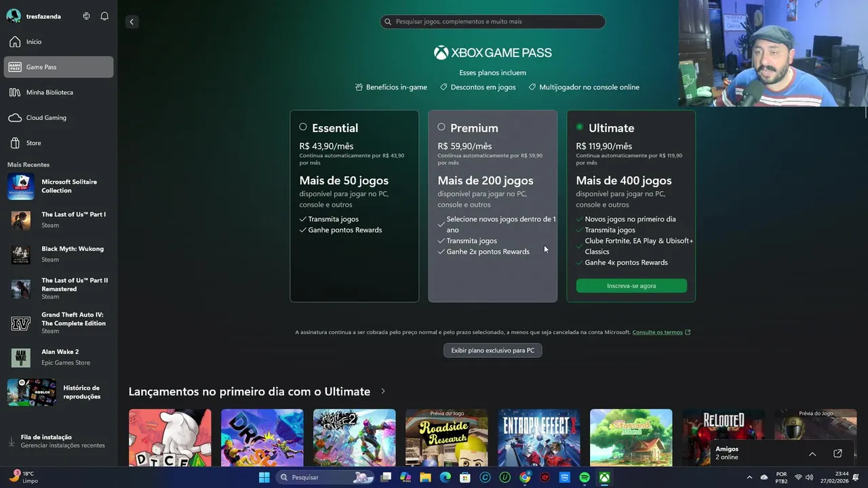Open the notifications bell icon
The image size is (868, 488).
(104, 16)
